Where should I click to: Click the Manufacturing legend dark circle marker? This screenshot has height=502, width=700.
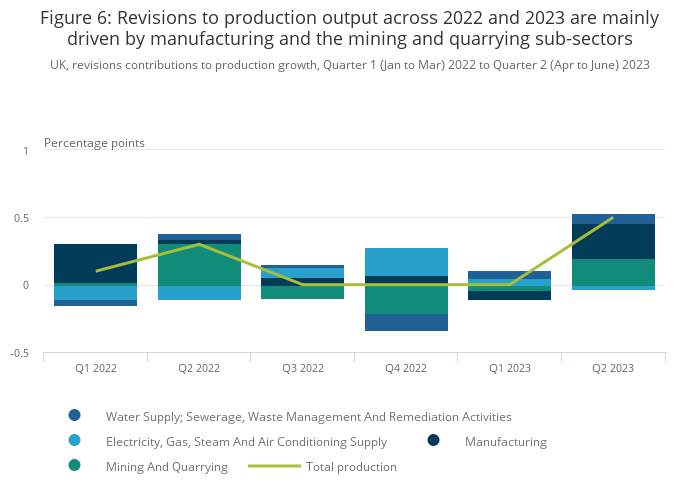434,441
